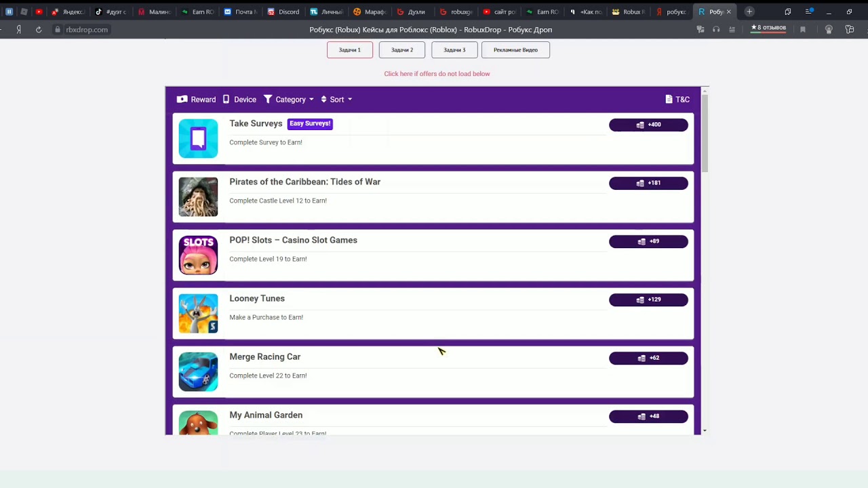Select 'POP! Slots – Casino Slot Games' title
Screen dimensions: 868x488
coord(293,240)
